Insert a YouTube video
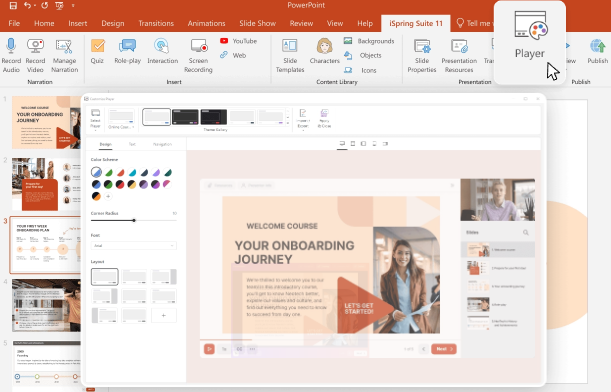 (x=238, y=41)
